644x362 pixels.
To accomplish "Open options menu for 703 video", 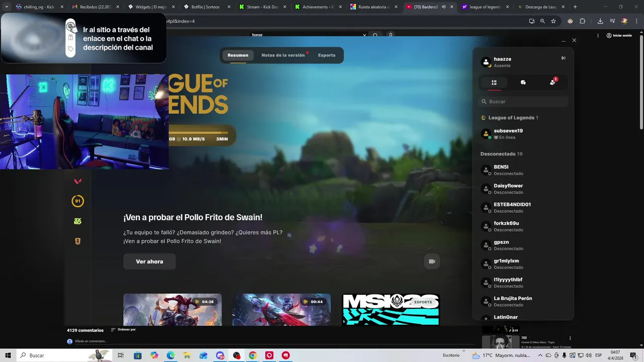I will (x=570, y=338).
